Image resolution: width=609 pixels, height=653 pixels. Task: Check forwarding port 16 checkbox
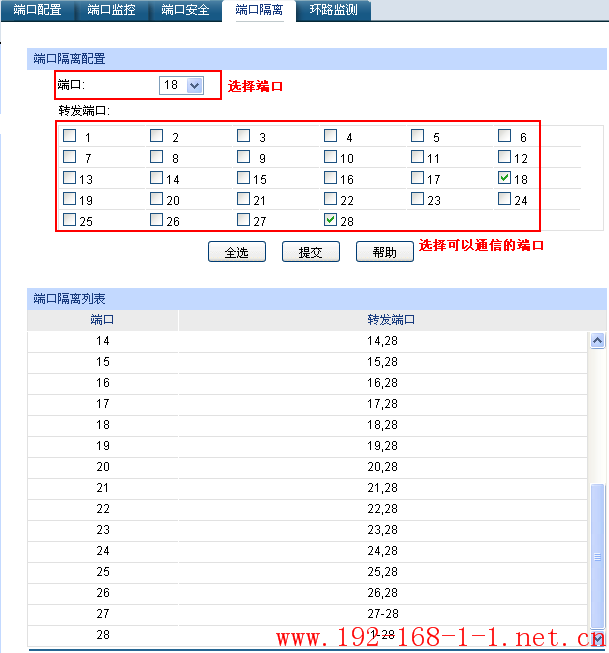[x=331, y=177]
